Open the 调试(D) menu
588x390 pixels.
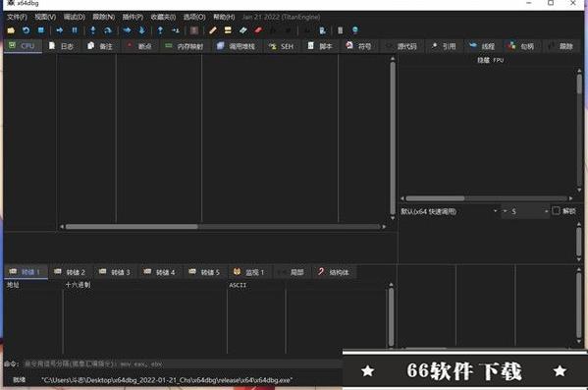[75, 17]
